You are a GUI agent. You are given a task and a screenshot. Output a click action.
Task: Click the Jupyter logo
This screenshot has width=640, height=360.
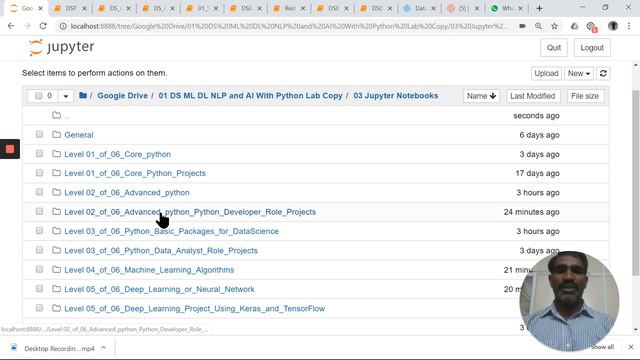(x=61, y=47)
